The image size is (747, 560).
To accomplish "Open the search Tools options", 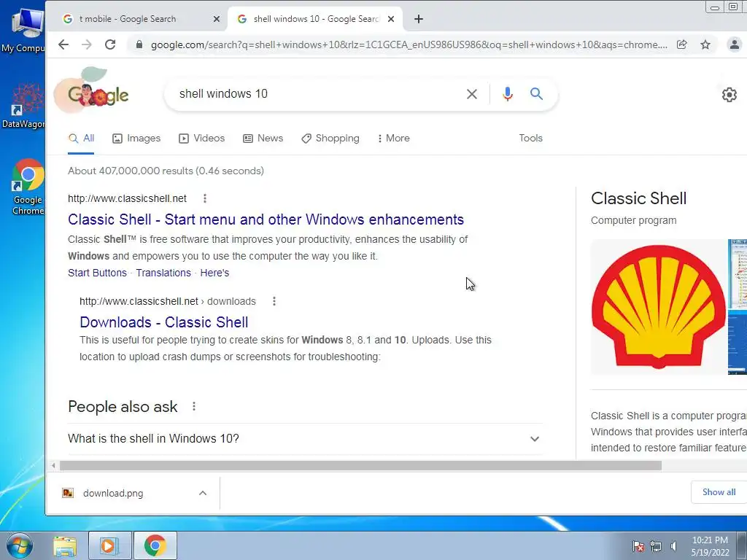I will (531, 138).
